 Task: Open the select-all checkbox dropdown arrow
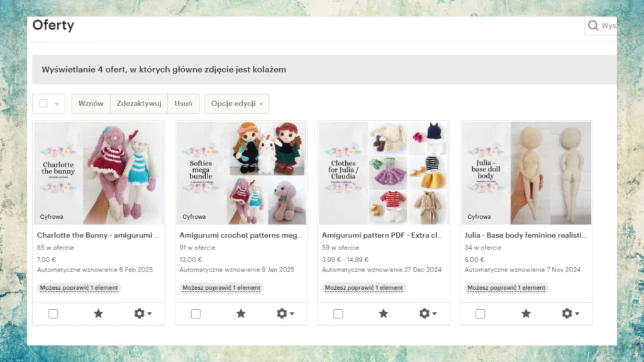coord(57,104)
